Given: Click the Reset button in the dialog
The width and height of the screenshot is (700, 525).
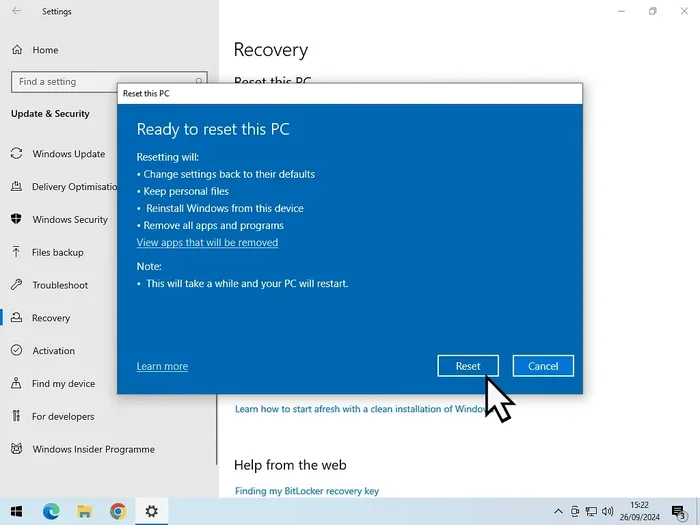Looking at the screenshot, I should click(468, 366).
